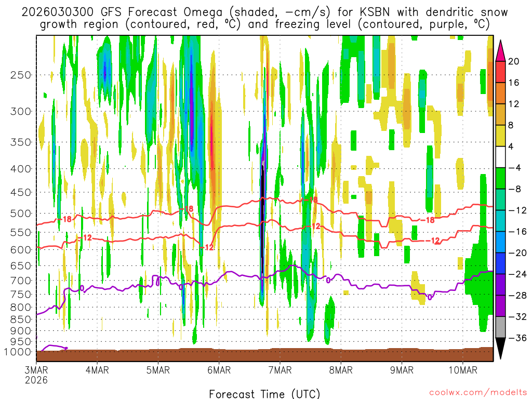Click the Forecast Time (UTC) axis title
The height and width of the screenshot is (399, 532).
[264, 394]
